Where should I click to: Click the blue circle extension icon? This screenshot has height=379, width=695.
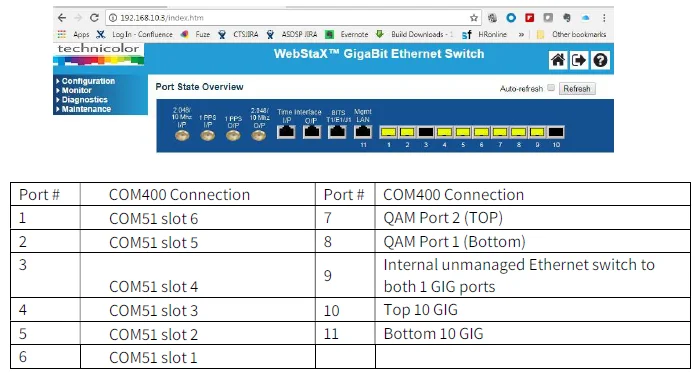click(x=511, y=18)
